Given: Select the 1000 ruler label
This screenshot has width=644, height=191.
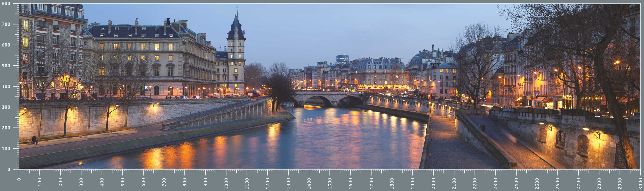Looking at the screenshot, I should click(x=226, y=184).
